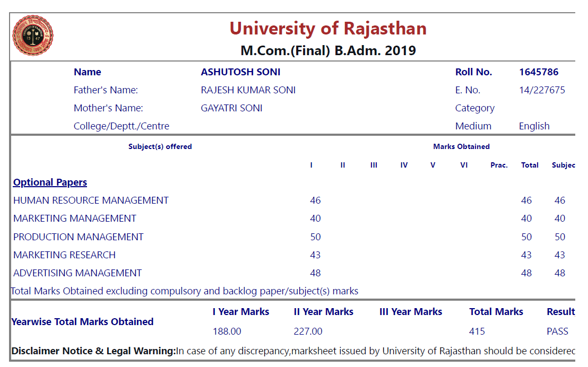This screenshot has width=588, height=367.
Task: Click the II Year Marks value 227.00
Action: click(x=308, y=331)
